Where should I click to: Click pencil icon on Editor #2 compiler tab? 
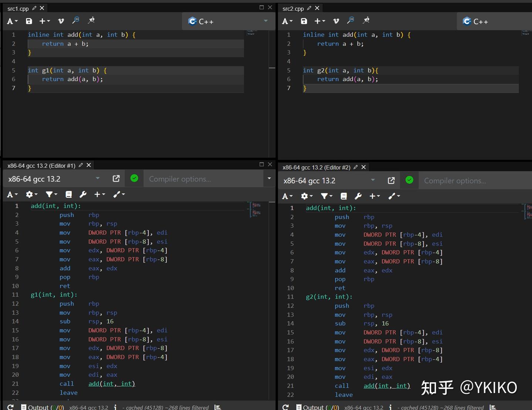pyautogui.click(x=355, y=167)
